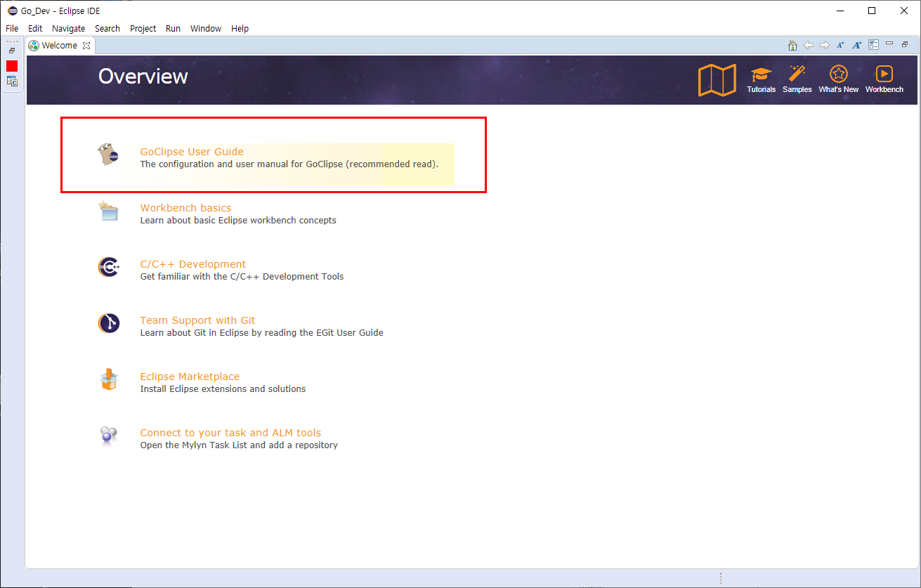The height and width of the screenshot is (588, 921).
Task: Click the What's New label text
Action: tap(839, 89)
